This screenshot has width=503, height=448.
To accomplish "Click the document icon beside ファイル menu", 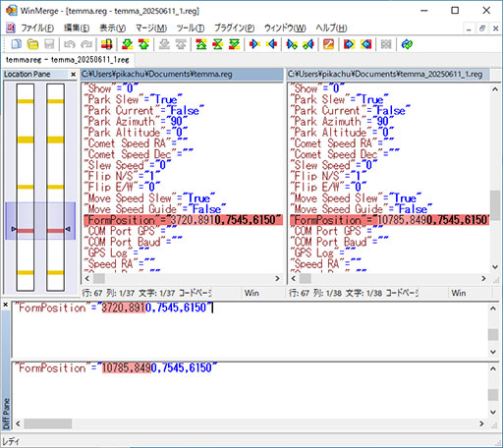I will (x=11, y=28).
